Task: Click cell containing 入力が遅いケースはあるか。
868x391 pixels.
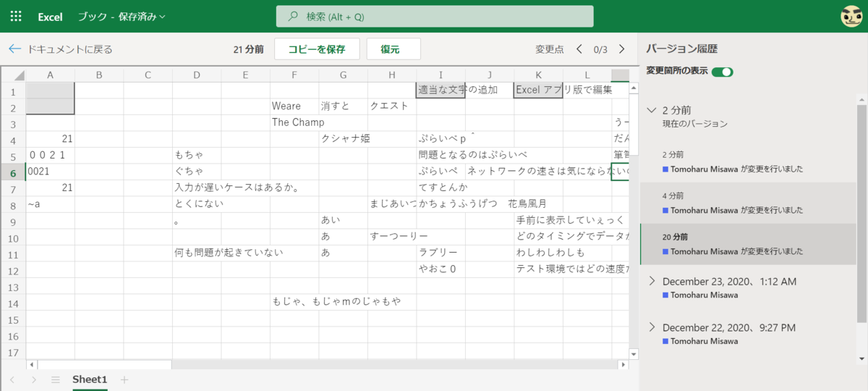Action: click(197, 188)
